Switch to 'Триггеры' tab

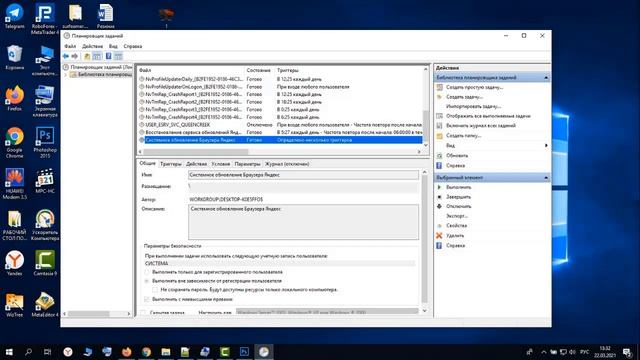point(171,164)
